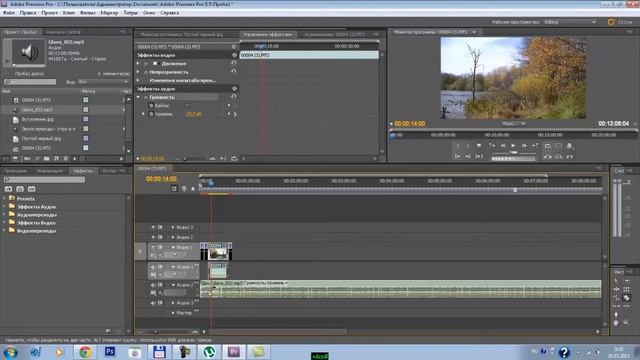Open the Program Monitor sequence dropdown arrow

tap(474, 31)
